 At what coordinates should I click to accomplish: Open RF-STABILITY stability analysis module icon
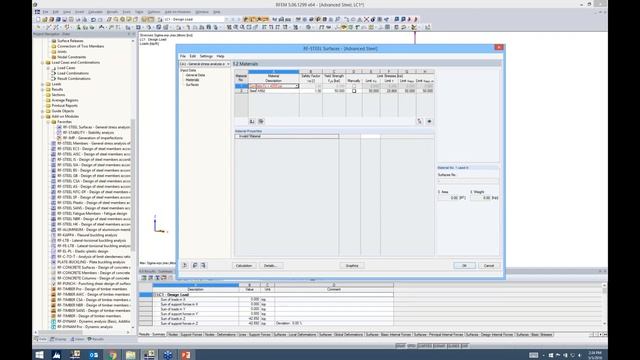click(59, 132)
